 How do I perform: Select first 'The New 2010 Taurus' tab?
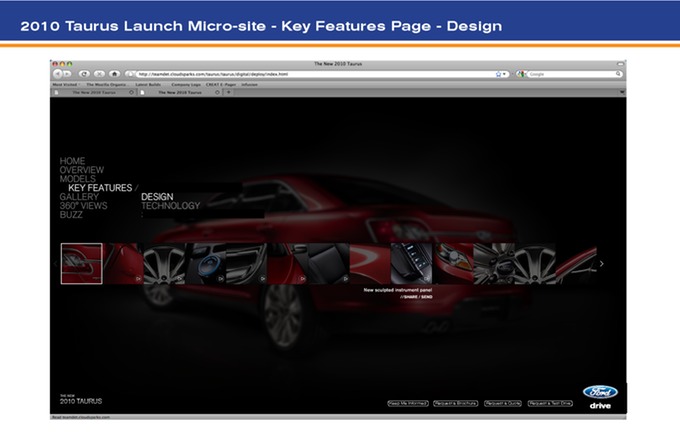pyautogui.click(x=94, y=92)
